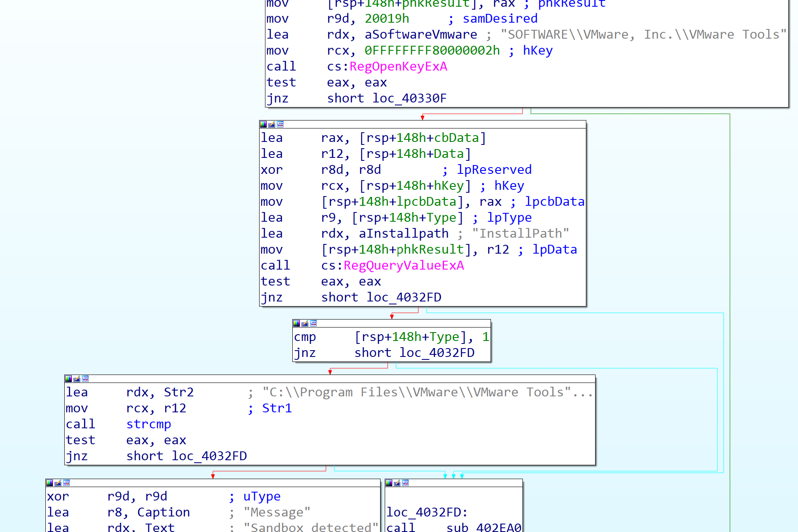Click the aSoftwareVmware operand
This screenshot has height=532, width=798.
(421, 35)
